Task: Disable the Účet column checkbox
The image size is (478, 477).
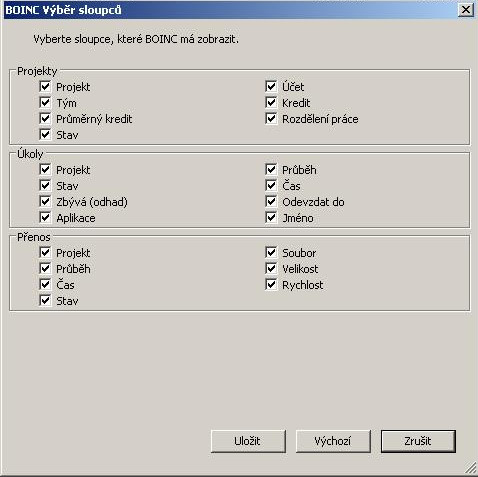Action: pyautogui.click(x=271, y=86)
